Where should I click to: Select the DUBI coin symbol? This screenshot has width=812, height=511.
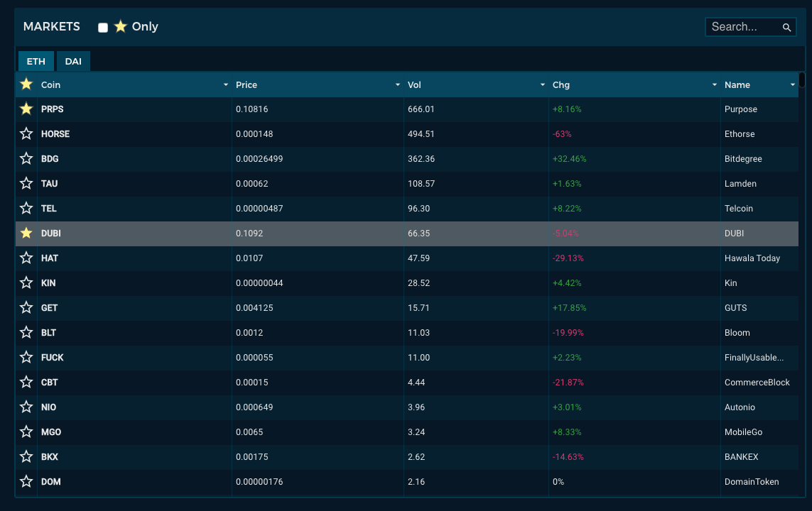(50, 233)
